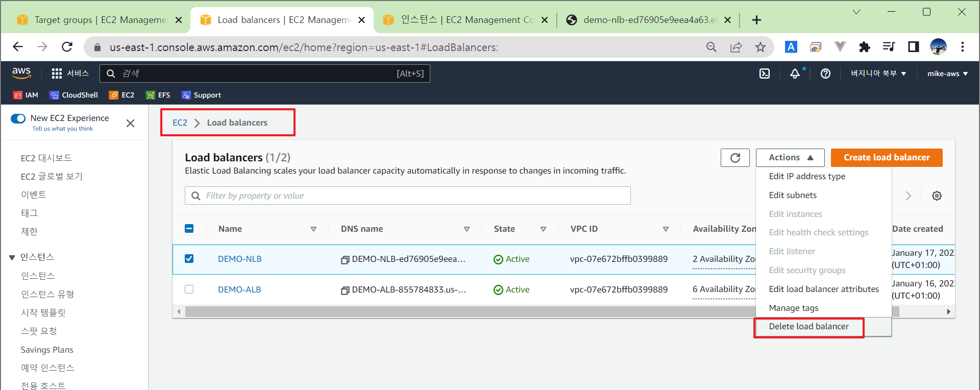Viewport: 980px width, 390px height.
Task: Collapse the 인스턴스 sidebar section
Action: [12, 258]
